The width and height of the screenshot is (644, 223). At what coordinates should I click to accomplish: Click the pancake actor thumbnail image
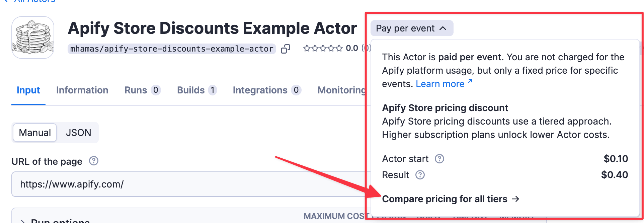point(32,37)
